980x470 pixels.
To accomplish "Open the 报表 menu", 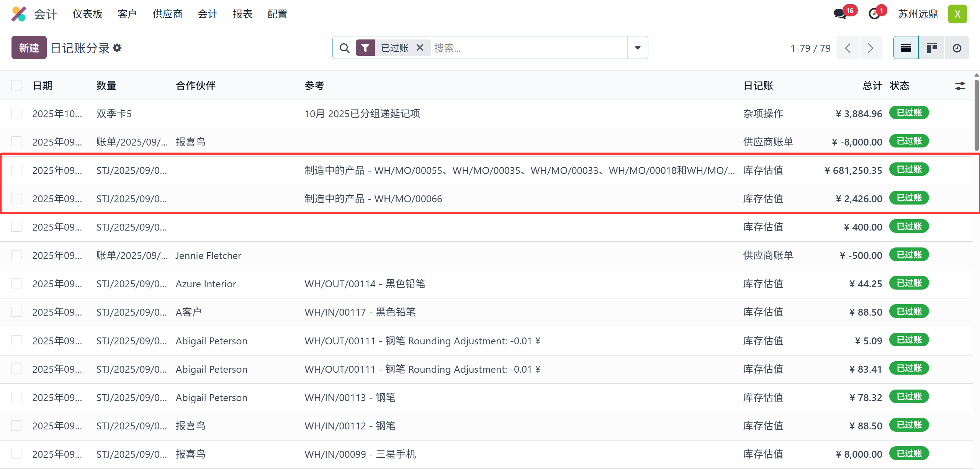I will click(242, 14).
